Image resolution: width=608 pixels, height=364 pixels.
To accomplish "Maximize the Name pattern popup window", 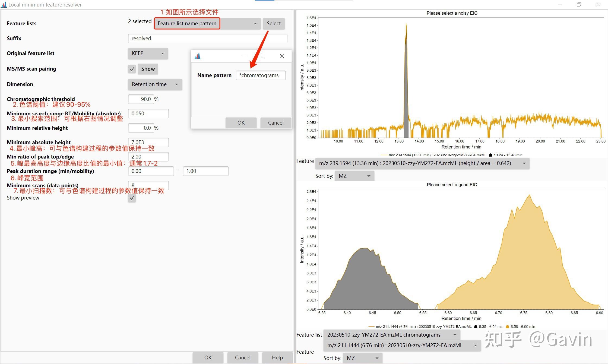I will tap(263, 56).
